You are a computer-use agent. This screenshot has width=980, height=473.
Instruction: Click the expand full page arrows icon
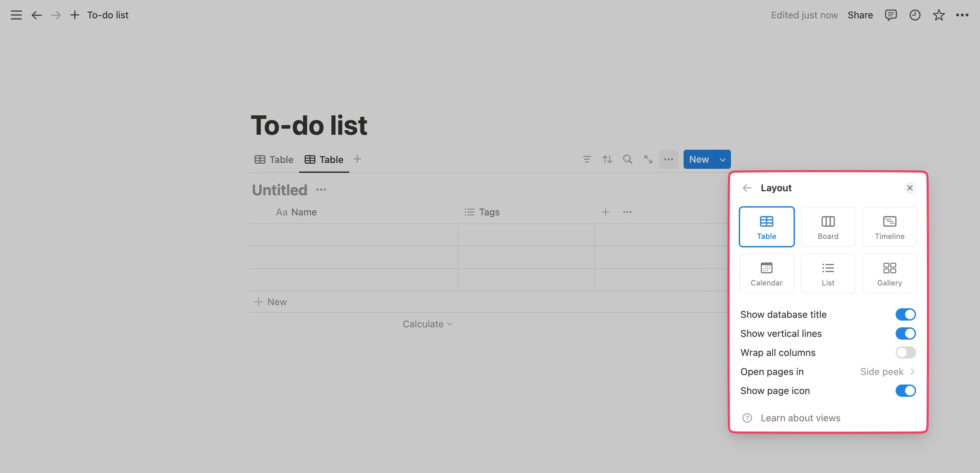pyautogui.click(x=648, y=159)
